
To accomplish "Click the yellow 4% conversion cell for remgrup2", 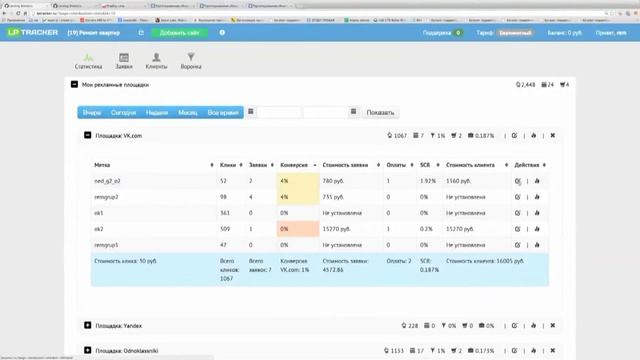I will coord(298,197).
